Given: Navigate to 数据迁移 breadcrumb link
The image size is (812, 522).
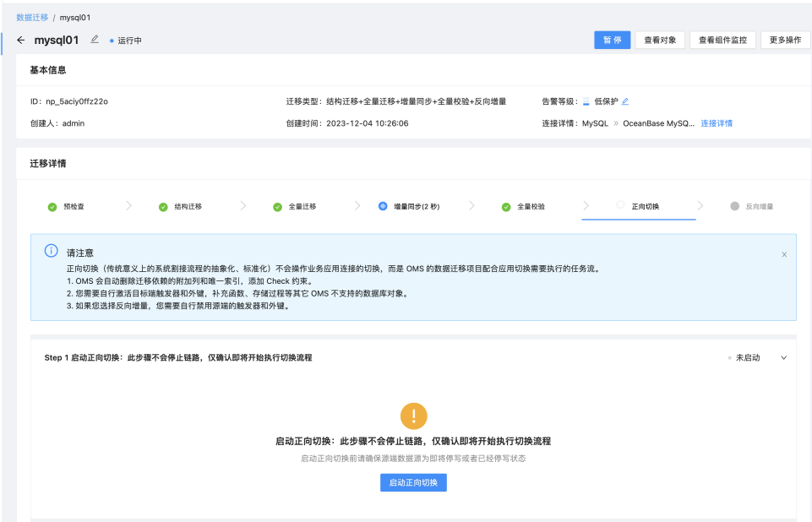Looking at the screenshot, I should click(x=32, y=17).
